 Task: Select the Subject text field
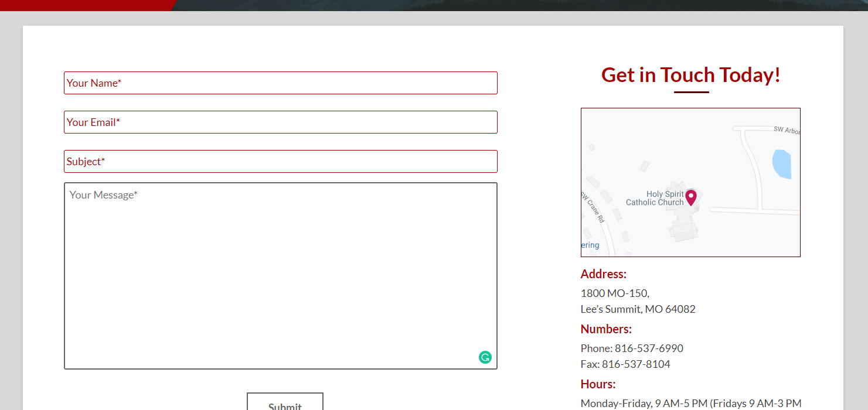(280, 162)
